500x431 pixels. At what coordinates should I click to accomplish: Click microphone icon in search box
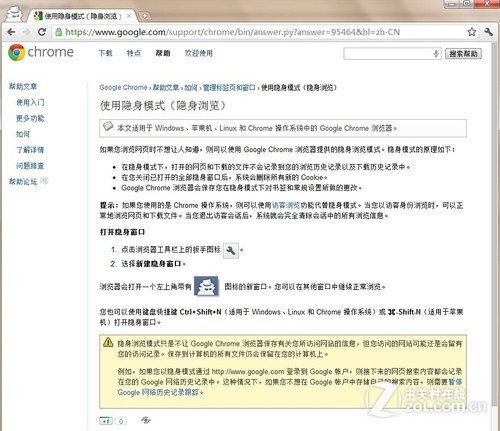[436, 54]
